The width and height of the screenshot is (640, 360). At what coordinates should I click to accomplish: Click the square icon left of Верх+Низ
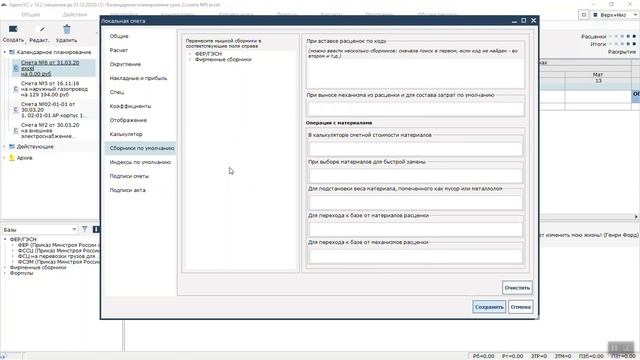pos(584,15)
